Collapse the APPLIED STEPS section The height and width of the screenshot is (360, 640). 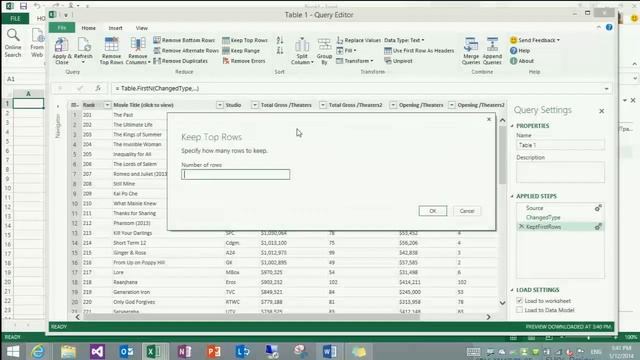(512, 196)
